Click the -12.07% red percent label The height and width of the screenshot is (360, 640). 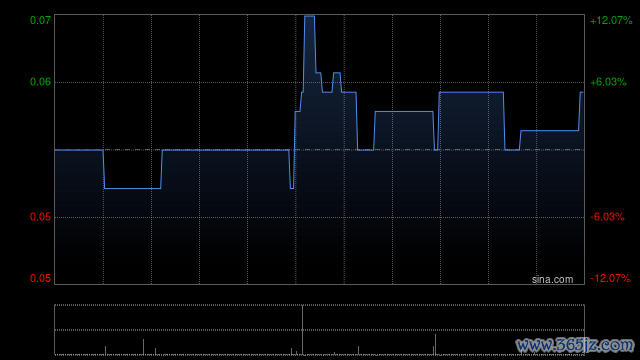[x=610, y=278]
